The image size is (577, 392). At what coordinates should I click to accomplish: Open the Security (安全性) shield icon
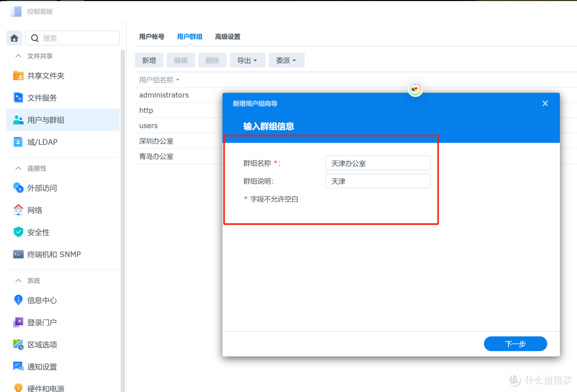[x=18, y=232]
